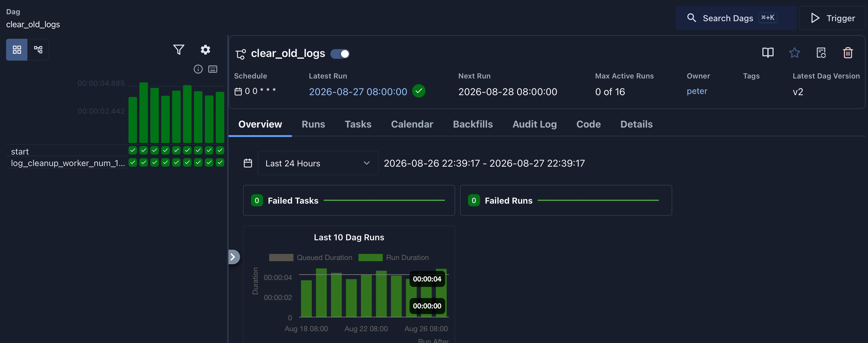Click the info circle icon
Screen dimensions: 868x343
[198, 69]
